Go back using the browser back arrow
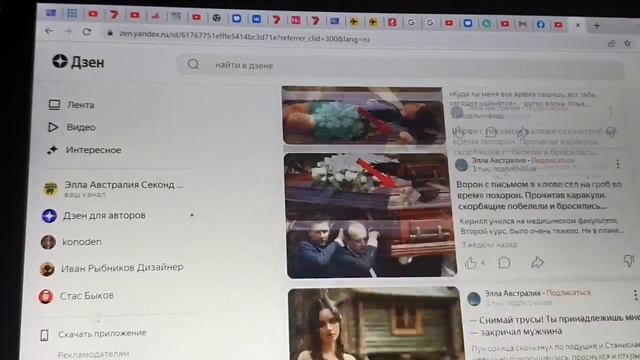This screenshot has height=360, width=640. click(x=49, y=31)
